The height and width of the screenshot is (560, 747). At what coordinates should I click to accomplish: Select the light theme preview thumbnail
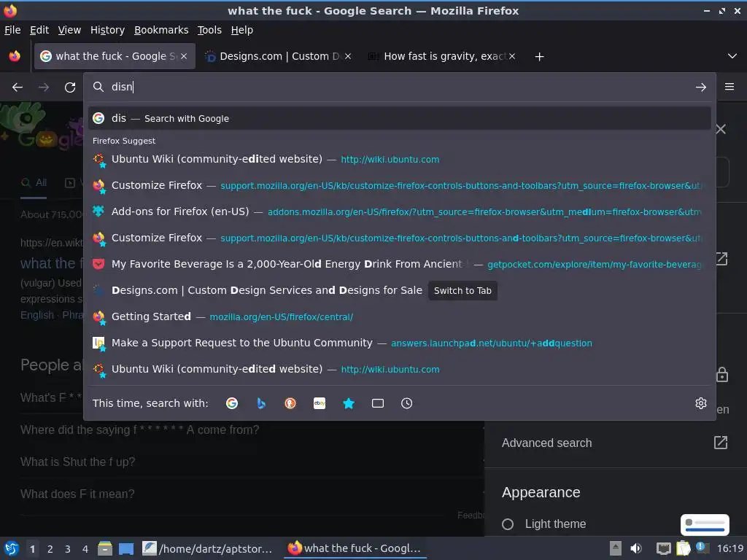tap(705, 525)
